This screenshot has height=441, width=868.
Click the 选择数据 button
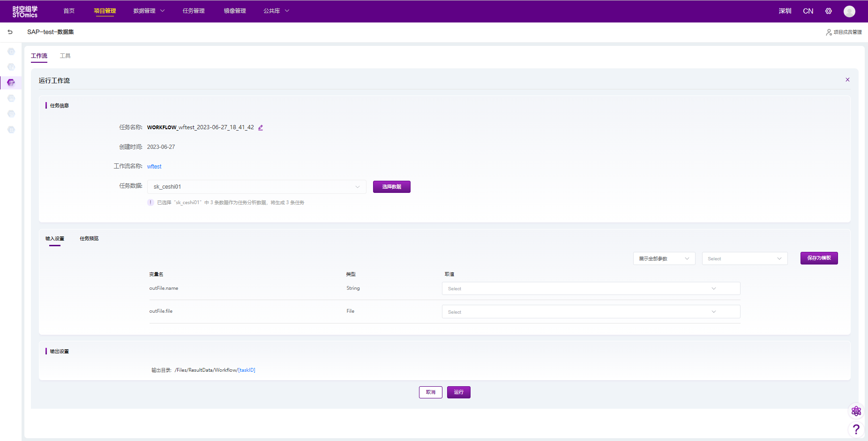391,187
